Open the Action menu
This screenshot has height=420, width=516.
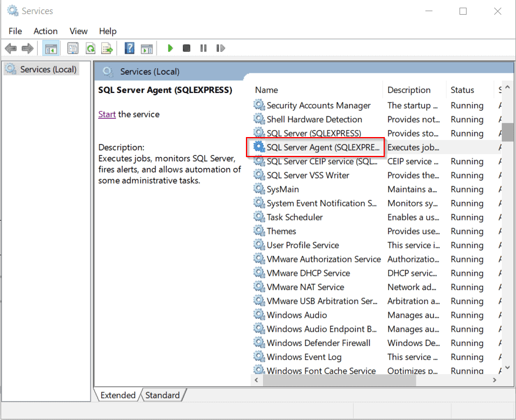(45, 31)
